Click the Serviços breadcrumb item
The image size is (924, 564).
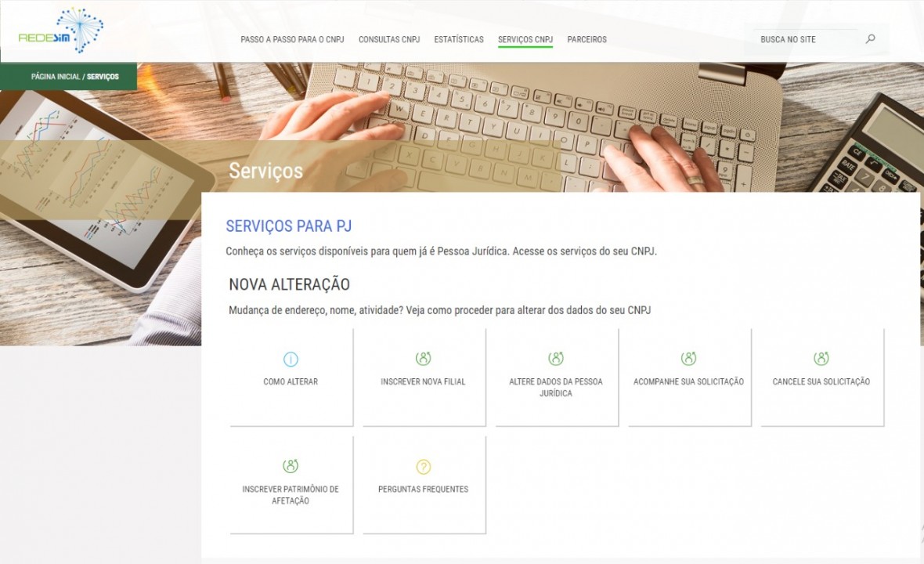click(x=103, y=77)
